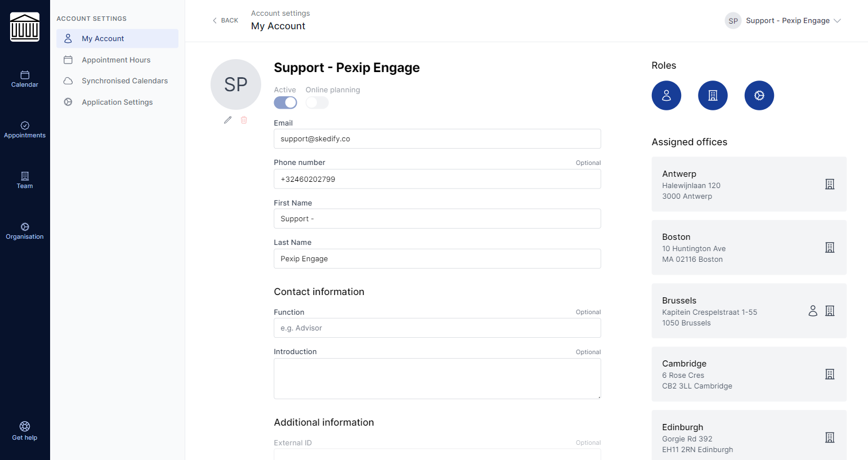868x460 pixels.
Task: Enable the Online planning toggle
Action: pyautogui.click(x=317, y=102)
